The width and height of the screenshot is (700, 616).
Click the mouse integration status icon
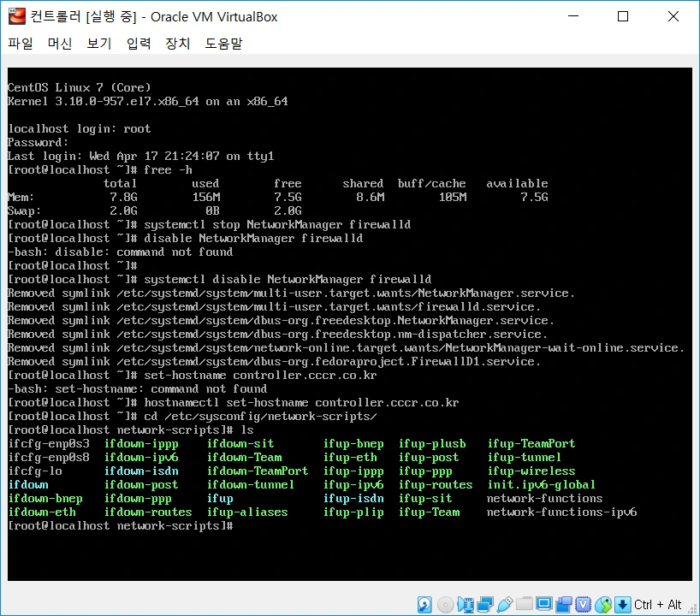point(603,604)
